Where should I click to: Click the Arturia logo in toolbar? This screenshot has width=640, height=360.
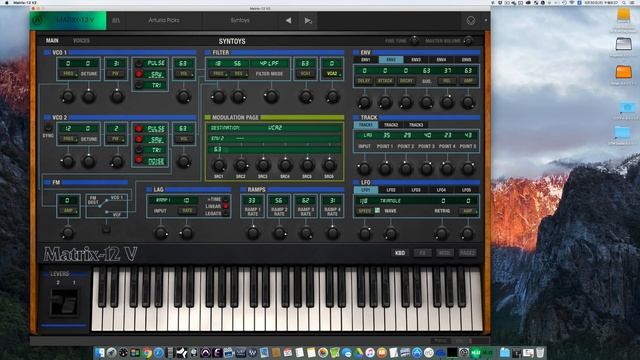38,20
